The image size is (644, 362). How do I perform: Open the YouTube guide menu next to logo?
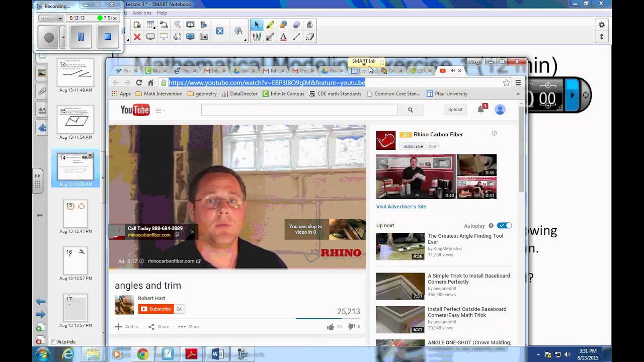click(159, 111)
